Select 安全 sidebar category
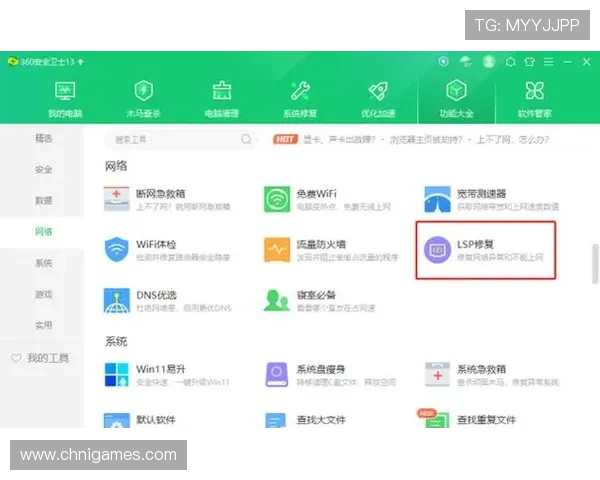The width and height of the screenshot is (600, 480). pyautogui.click(x=43, y=169)
